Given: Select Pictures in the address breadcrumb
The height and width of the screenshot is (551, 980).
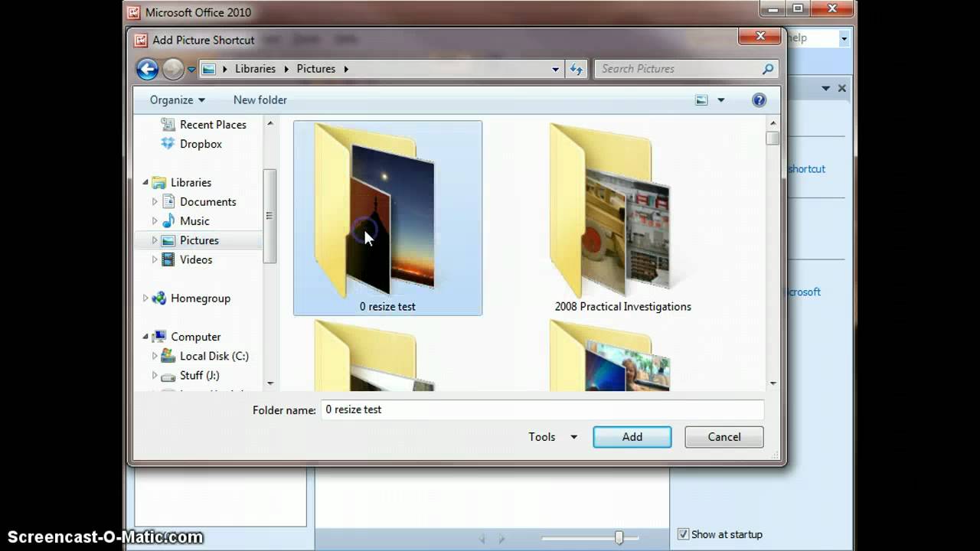Looking at the screenshot, I should coord(315,69).
